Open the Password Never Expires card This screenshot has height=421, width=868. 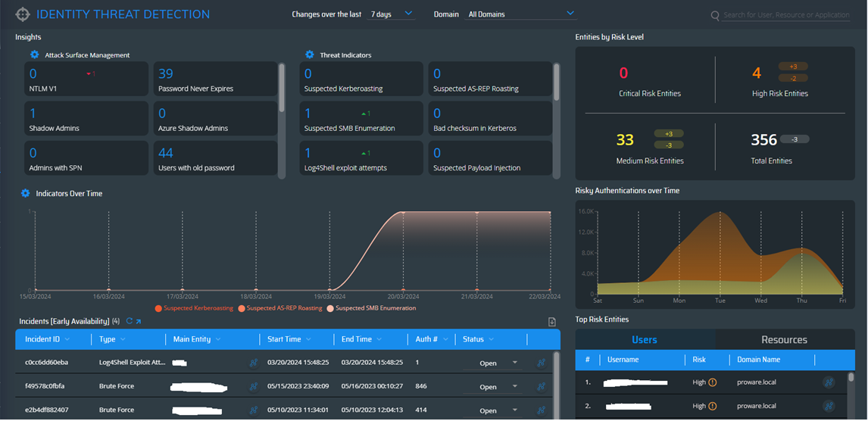click(x=214, y=80)
